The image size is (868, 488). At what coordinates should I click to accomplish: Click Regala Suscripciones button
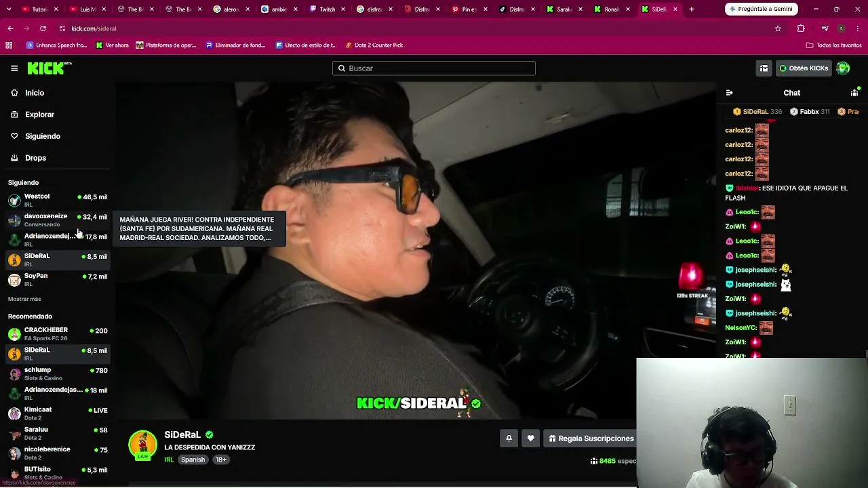[590, 439]
